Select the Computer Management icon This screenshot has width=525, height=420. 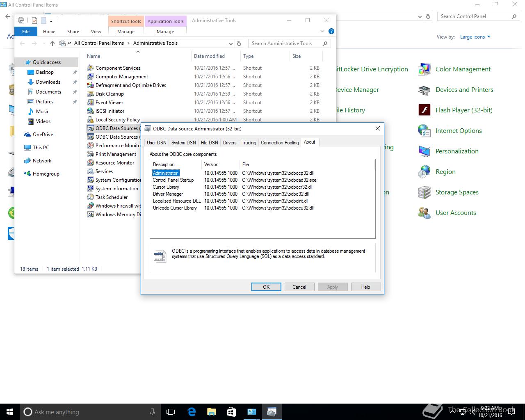[x=91, y=77]
